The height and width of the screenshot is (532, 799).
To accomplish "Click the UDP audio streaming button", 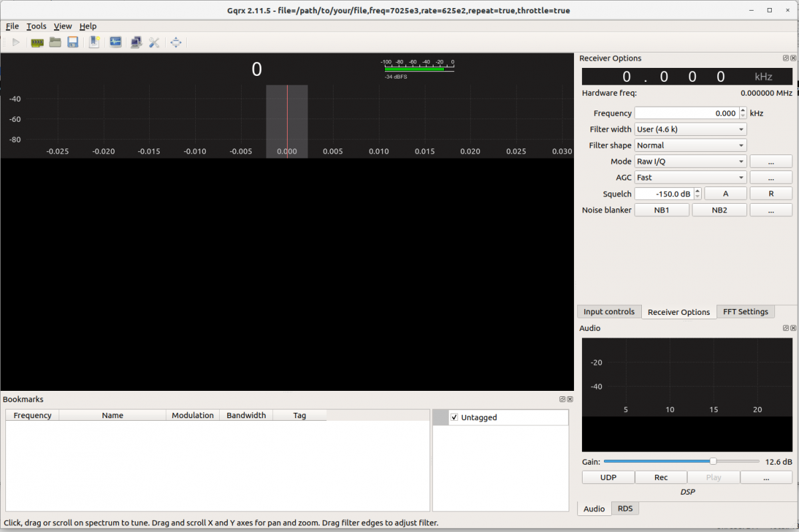I will pyautogui.click(x=608, y=477).
